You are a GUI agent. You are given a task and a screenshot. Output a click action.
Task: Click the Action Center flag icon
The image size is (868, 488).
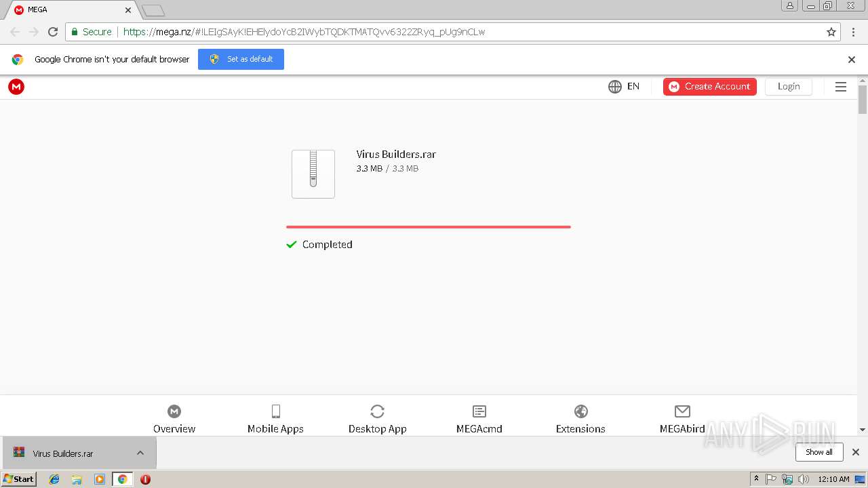pyautogui.click(x=771, y=479)
